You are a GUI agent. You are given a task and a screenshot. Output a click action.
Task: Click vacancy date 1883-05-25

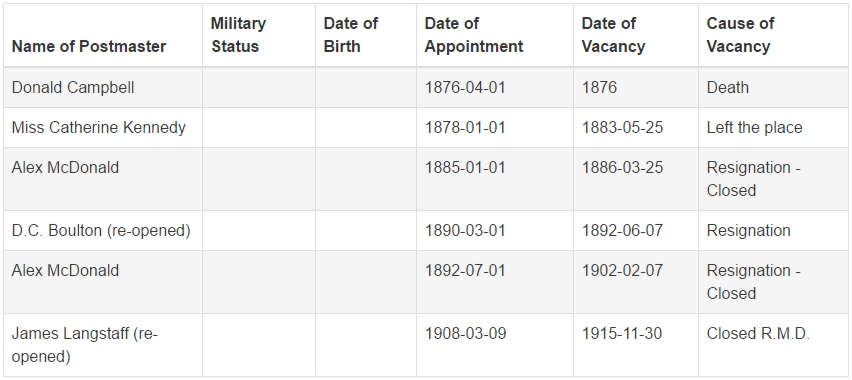(x=623, y=127)
